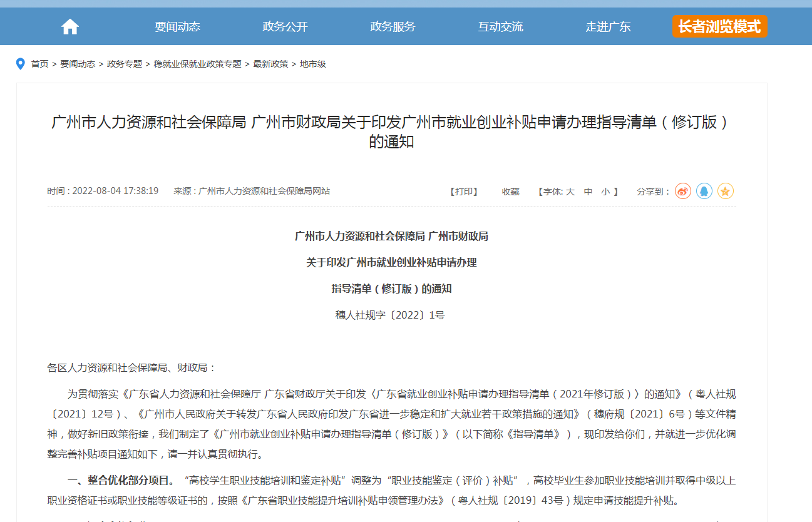Click the blue location pin icon
Viewport: 812px width, 522px height.
pos(21,64)
